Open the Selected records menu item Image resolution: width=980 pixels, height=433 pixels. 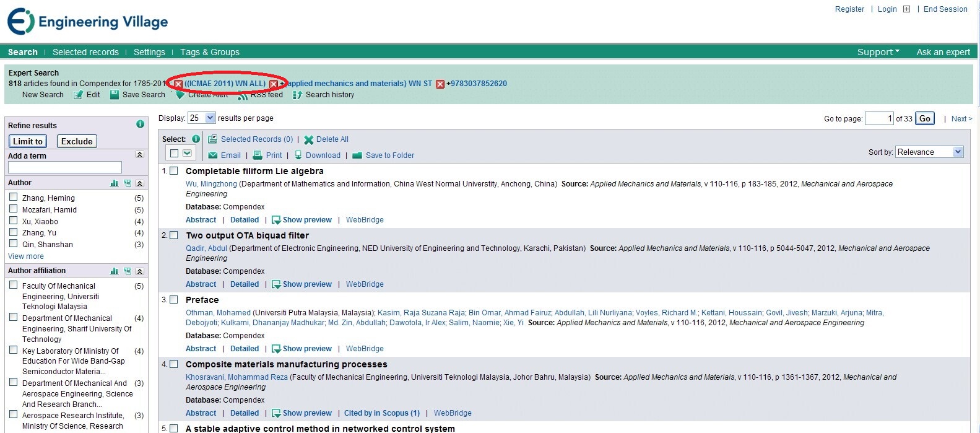click(x=85, y=52)
